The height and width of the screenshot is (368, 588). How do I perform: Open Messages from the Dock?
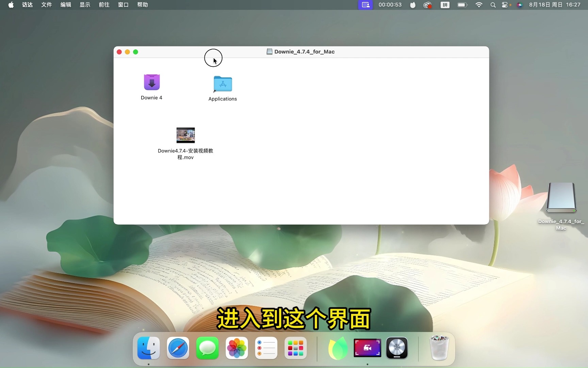pyautogui.click(x=208, y=348)
